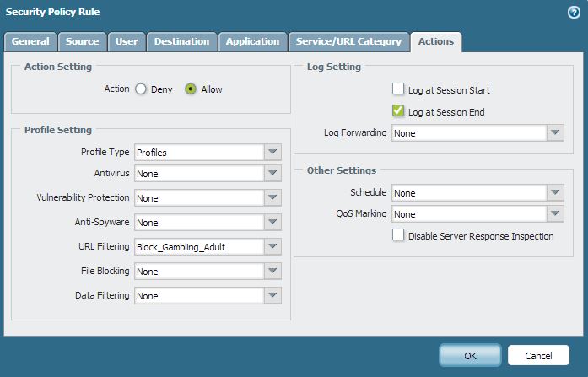Click the 'Deny' label text
The image size is (588, 377).
pyautogui.click(x=162, y=89)
